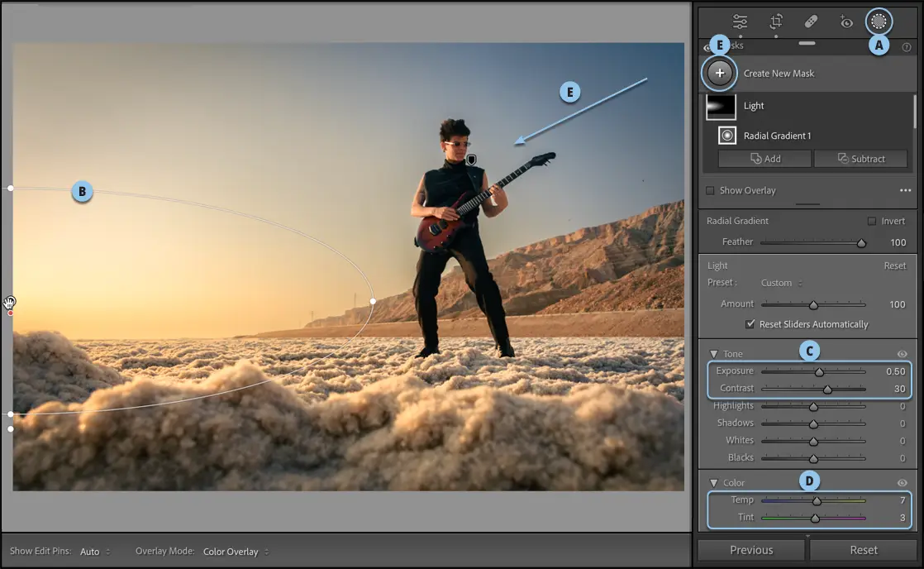The image size is (924, 569).
Task: Click the Temp value 7
Action: pos(903,500)
